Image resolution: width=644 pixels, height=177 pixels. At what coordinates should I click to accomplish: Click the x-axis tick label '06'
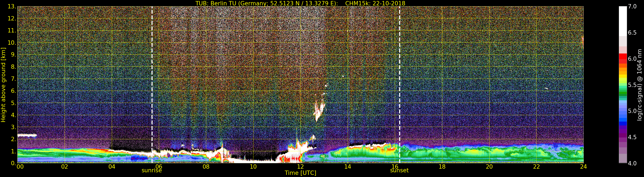159,167
